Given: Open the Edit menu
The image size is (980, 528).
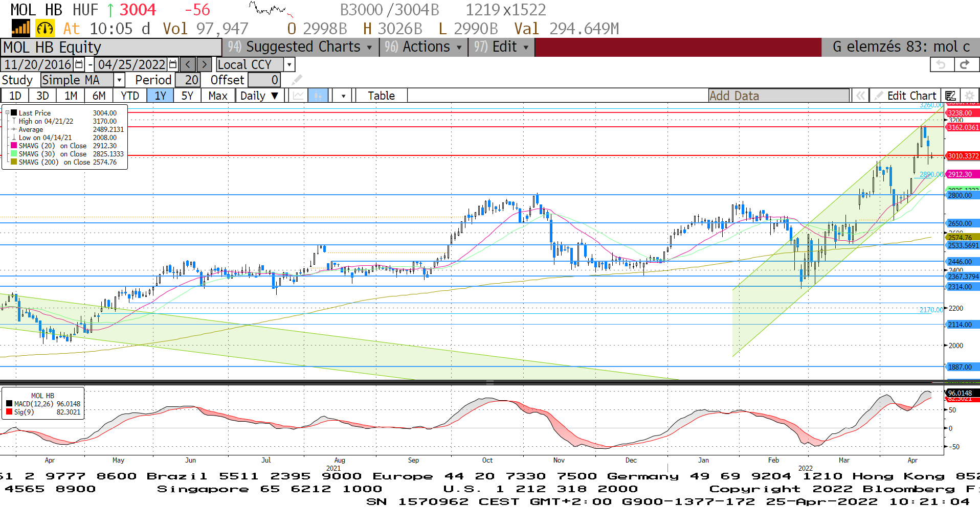Looking at the screenshot, I should (501, 47).
